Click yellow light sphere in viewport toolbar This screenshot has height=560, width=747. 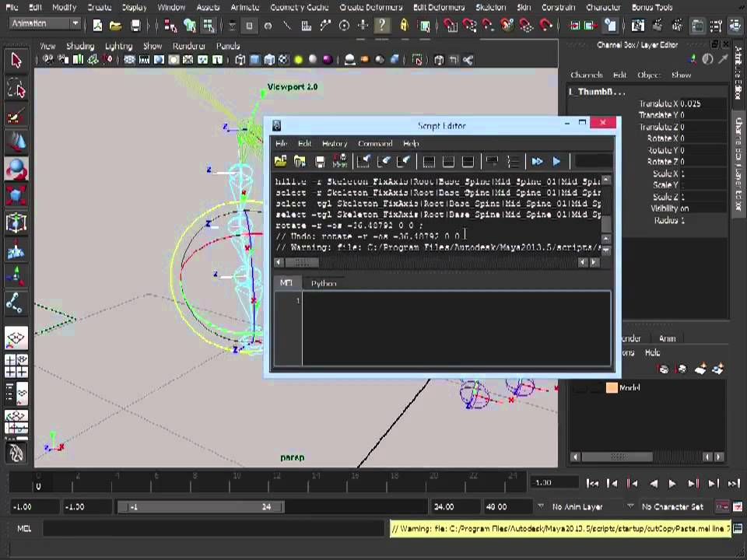click(298, 60)
